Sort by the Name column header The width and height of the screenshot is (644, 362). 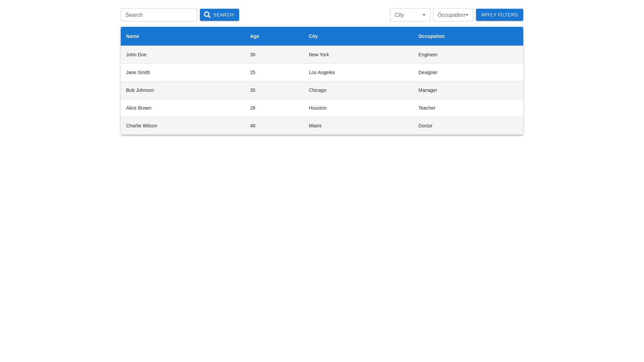[132, 36]
